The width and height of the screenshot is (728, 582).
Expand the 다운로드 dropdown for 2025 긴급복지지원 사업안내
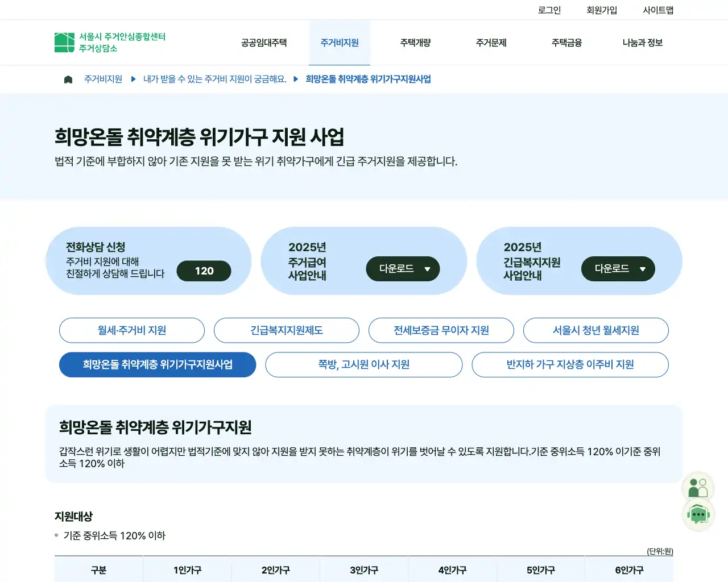[x=618, y=269]
